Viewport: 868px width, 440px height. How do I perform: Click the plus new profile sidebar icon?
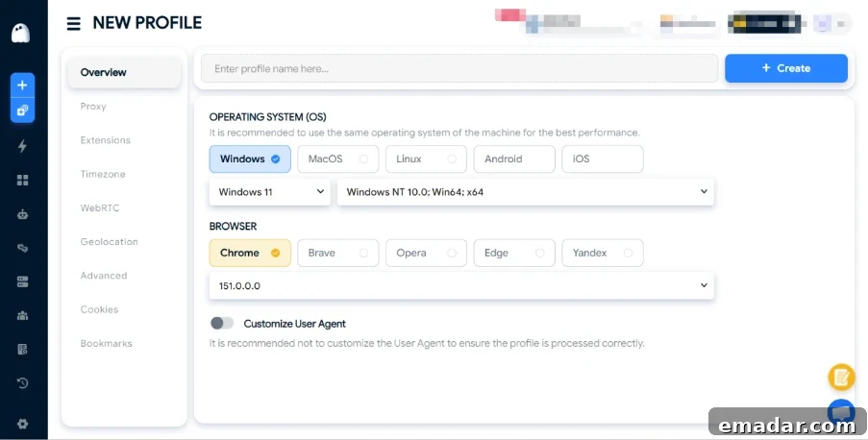click(x=22, y=86)
